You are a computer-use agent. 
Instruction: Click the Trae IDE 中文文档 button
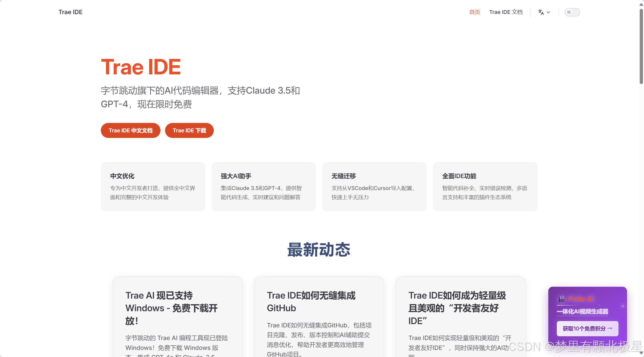pos(130,131)
